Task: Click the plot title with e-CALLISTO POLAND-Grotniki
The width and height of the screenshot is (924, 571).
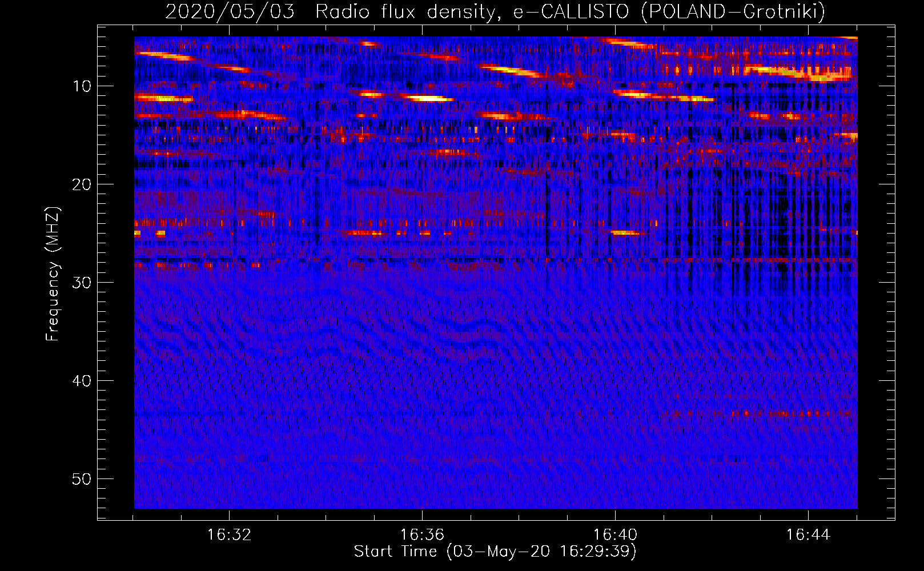Action: 495,11
